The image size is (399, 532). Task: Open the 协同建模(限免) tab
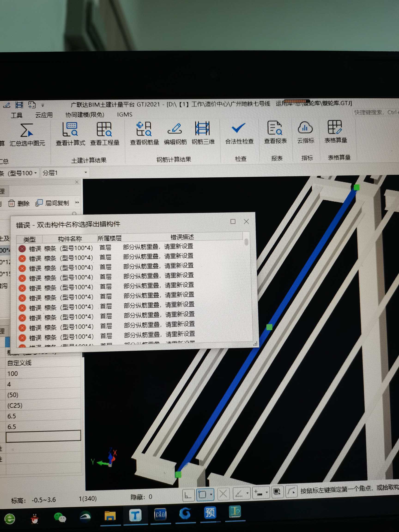coord(85,115)
